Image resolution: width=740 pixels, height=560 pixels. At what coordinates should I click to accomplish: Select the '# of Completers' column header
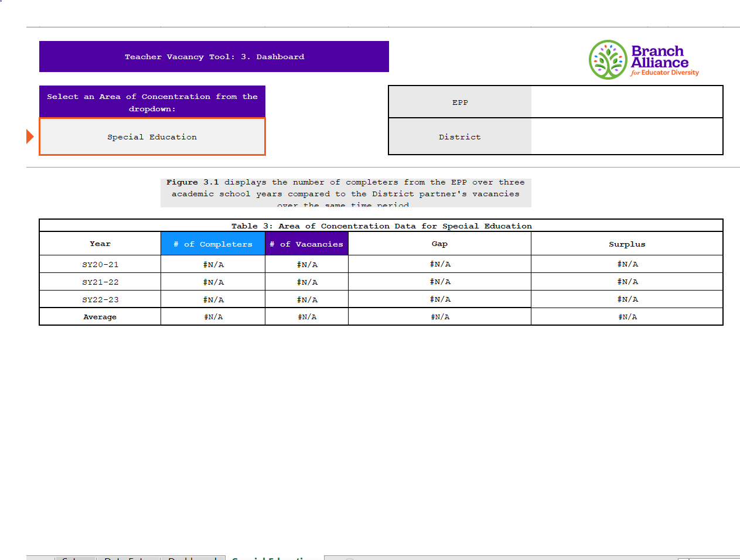(x=213, y=244)
